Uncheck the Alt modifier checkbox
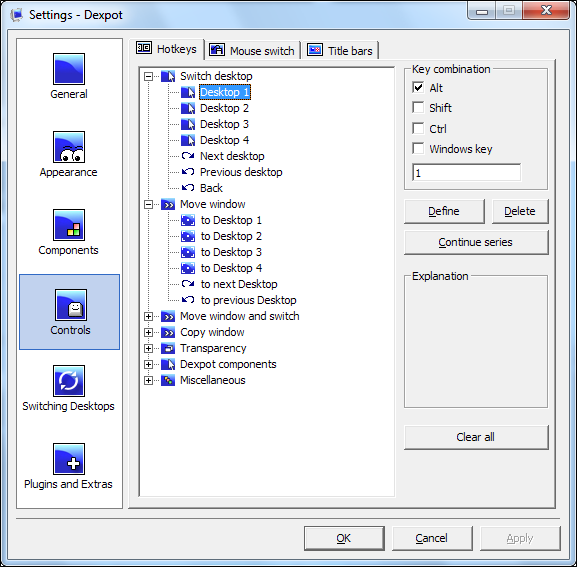Screen dimensions: 577x567 (x=418, y=88)
